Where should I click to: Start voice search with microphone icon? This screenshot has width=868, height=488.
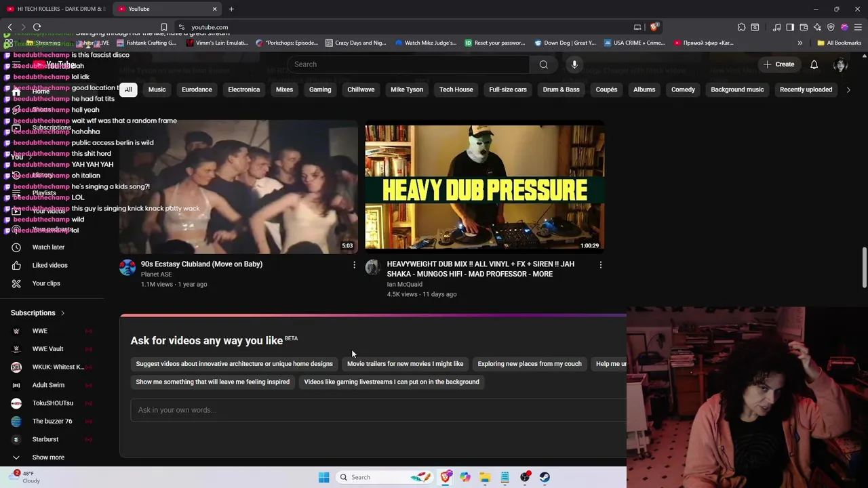pyautogui.click(x=574, y=64)
